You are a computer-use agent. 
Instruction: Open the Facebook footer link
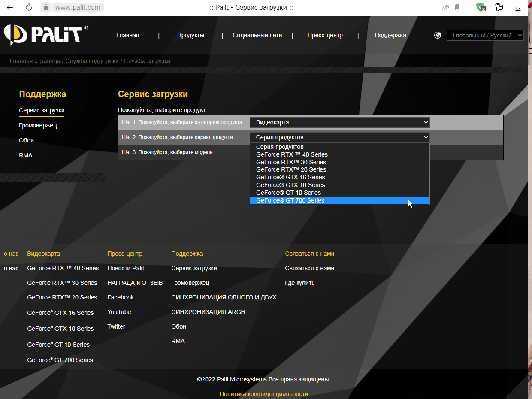coord(121,297)
